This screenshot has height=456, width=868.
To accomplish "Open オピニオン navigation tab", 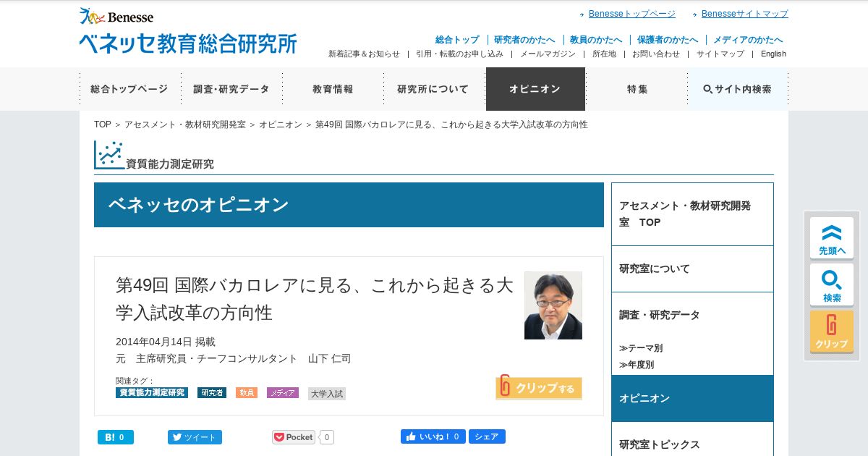I will 535,89.
